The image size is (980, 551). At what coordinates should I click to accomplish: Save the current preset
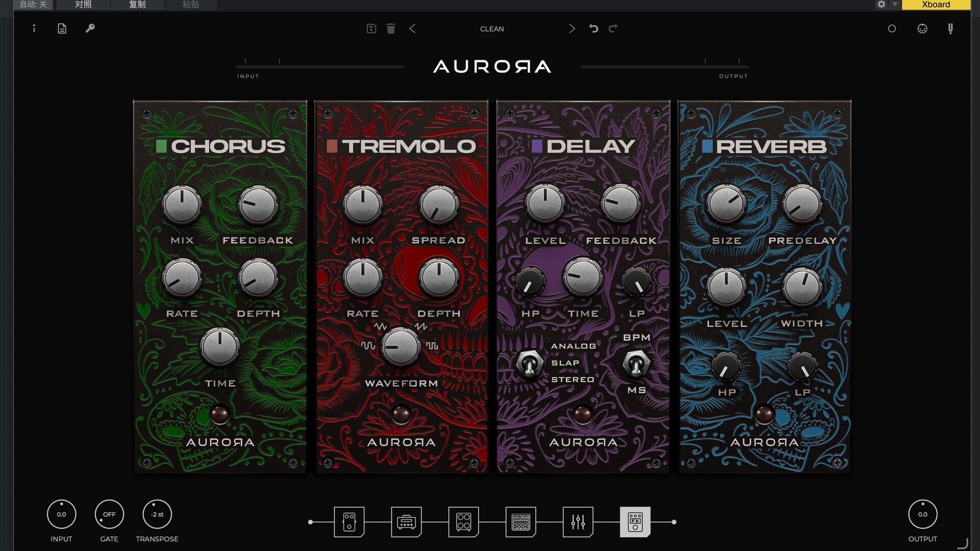371,29
